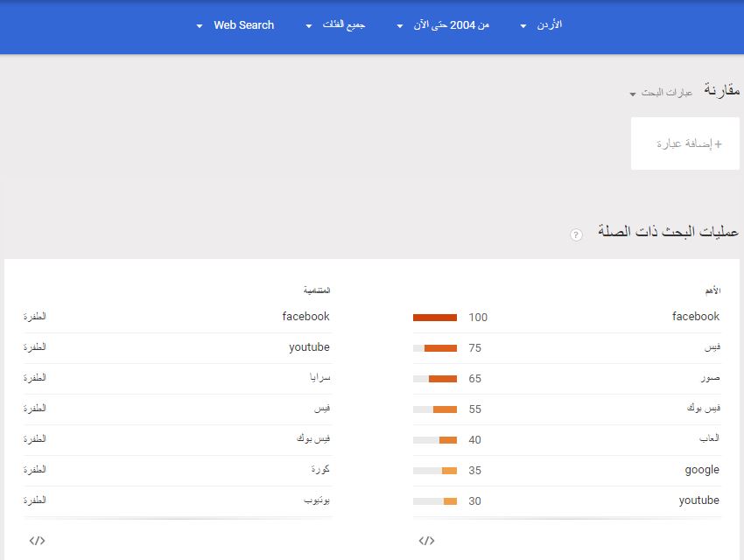Click the value 55 in top list
Viewport: 744px width, 560px height.
coord(475,409)
